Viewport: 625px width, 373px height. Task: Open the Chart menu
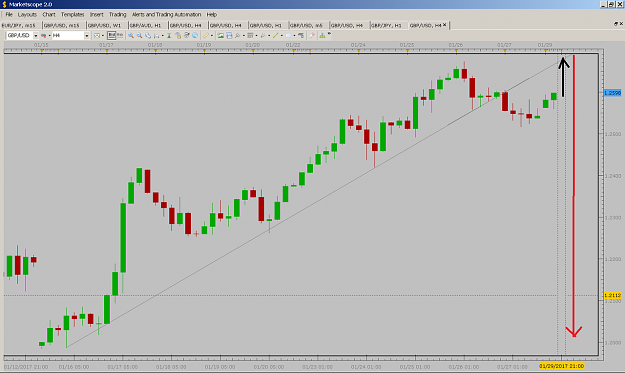49,14
